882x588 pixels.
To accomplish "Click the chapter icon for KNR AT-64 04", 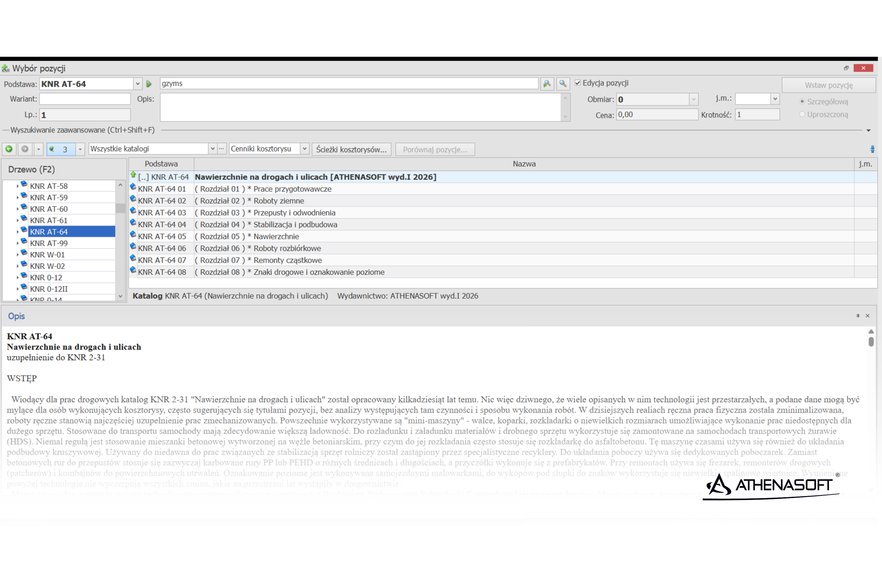I will (x=133, y=222).
